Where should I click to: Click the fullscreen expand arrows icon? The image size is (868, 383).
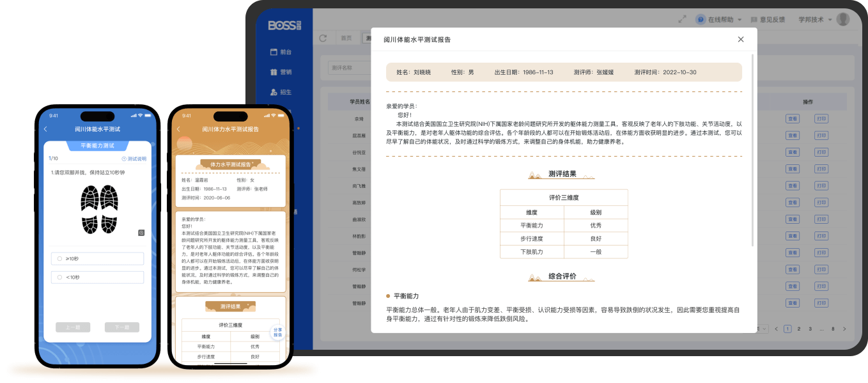click(x=682, y=19)
